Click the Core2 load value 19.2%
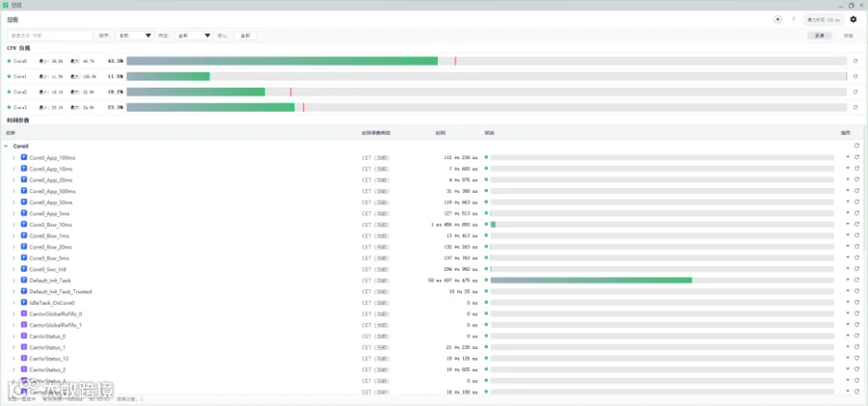Screen dimensions: 868x406 click(x=116, y=92)
